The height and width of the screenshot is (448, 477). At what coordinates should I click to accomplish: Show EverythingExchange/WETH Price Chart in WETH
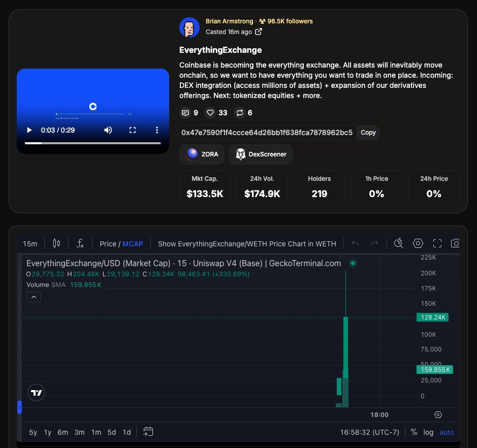[x=247, y=244]
